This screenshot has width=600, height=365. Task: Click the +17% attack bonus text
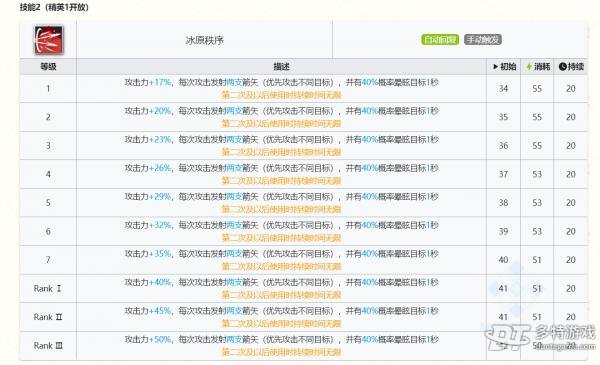click(x=160, y=82)
